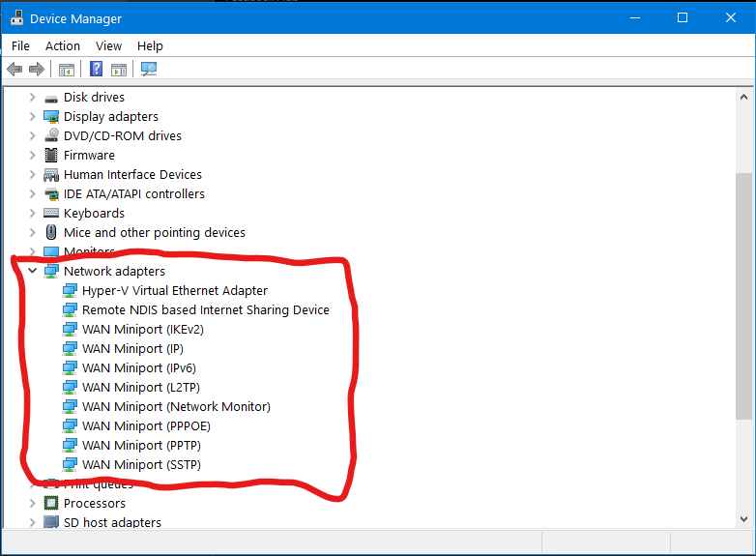
Task: Click the Network adapters category icon
Action: coord(51,271)
